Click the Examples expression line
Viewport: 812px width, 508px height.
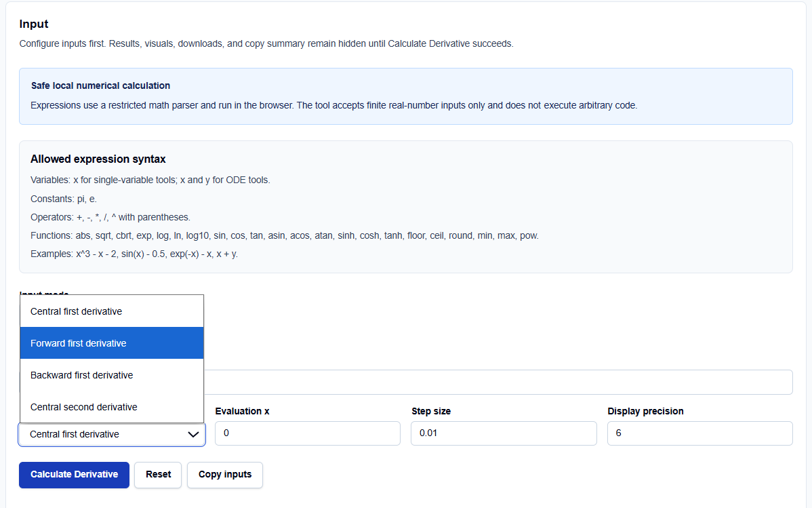(x=134, y=254)
